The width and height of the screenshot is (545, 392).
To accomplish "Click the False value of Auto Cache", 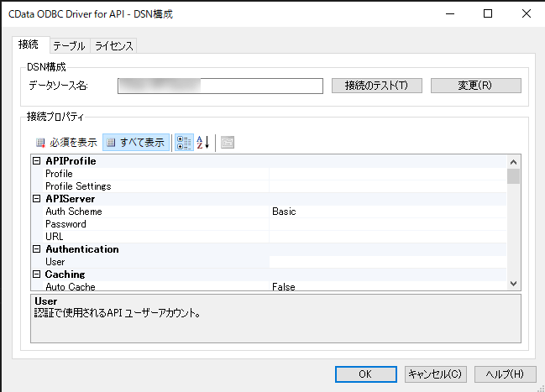I will pyautogui.click(x=284, y=287).
